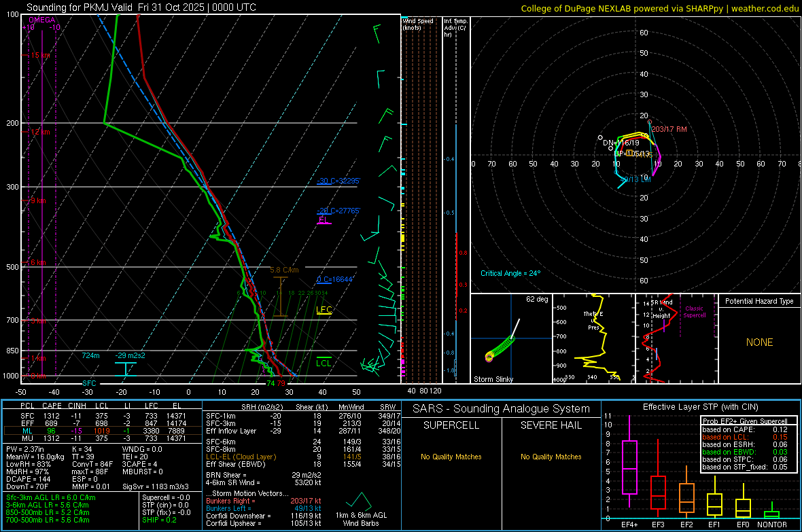Click the Sfc-3km AGL LR = 6.0 C/km line
802x532 pixels.
click(51, 497)
